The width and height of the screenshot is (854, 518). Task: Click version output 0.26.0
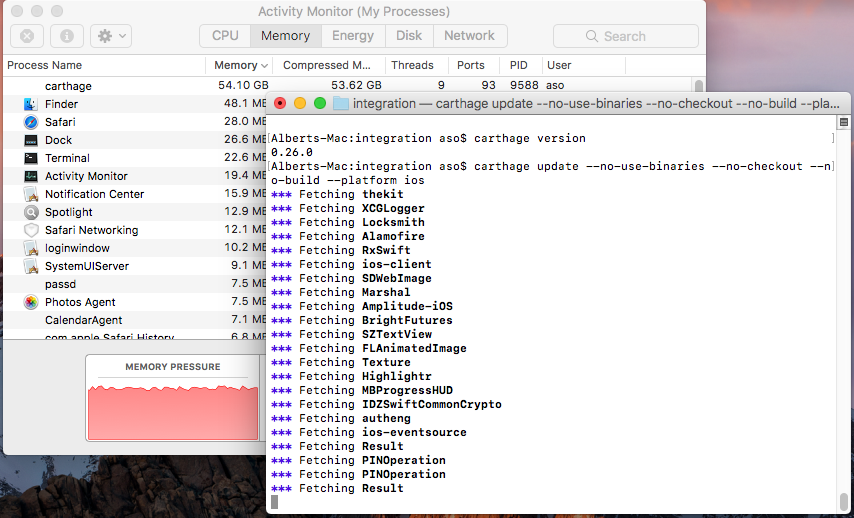[x=291, y=153]
